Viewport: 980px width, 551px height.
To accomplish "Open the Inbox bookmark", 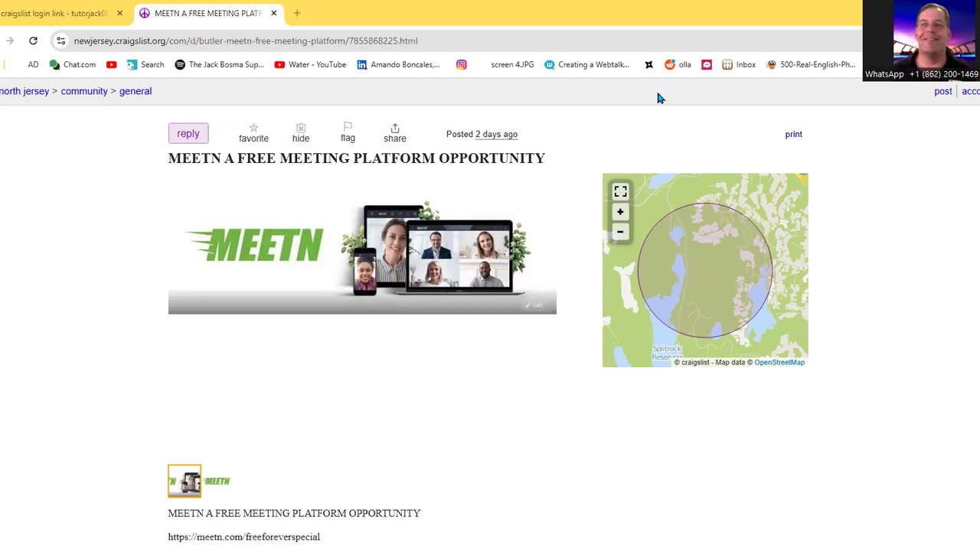I will [x=739, y=64].
